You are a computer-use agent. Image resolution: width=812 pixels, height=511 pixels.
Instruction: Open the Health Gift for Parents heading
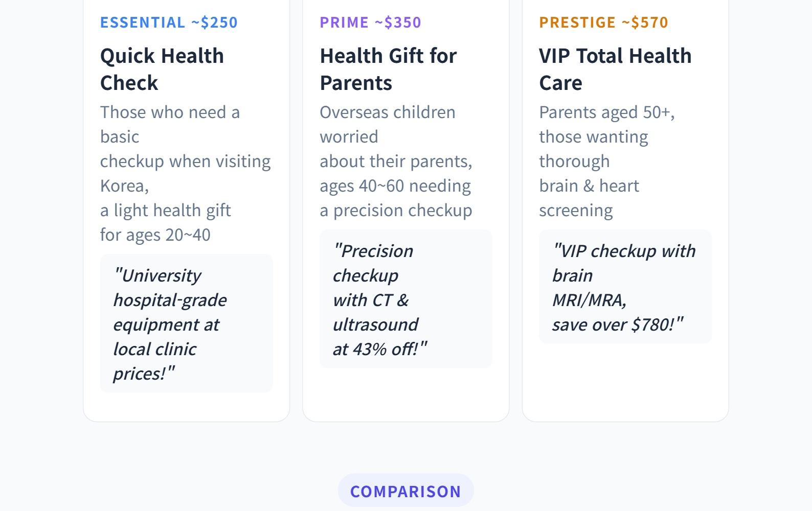click(x=388, y=69)
